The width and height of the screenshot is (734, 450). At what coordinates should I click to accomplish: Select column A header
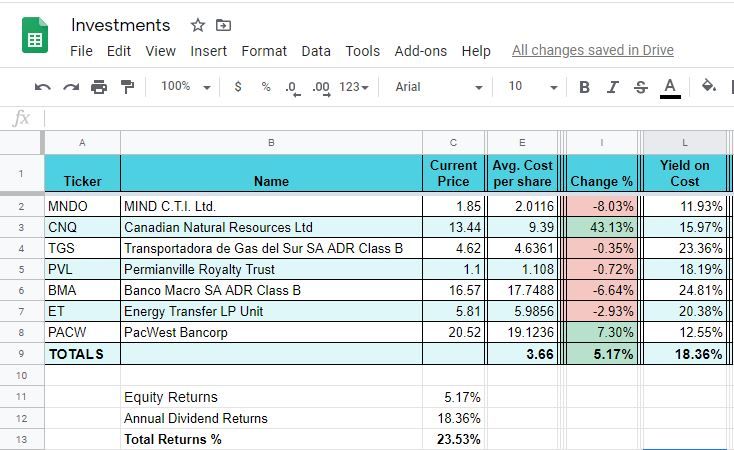tap(82, 143)
